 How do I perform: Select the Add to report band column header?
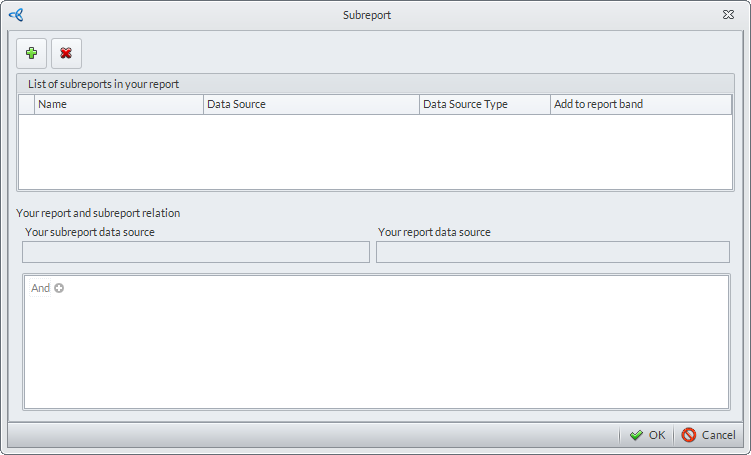click(640, 104)
